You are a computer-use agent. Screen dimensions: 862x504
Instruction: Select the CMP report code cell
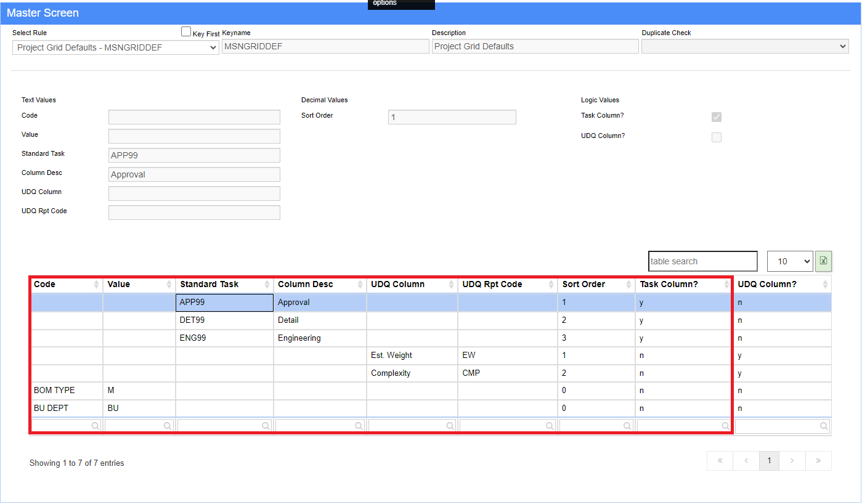click(x=508, y=373)
